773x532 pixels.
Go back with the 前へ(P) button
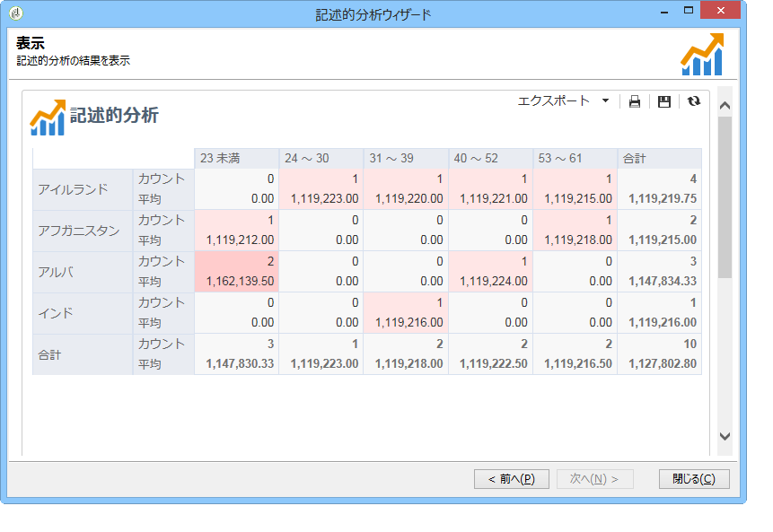point(511,479)
